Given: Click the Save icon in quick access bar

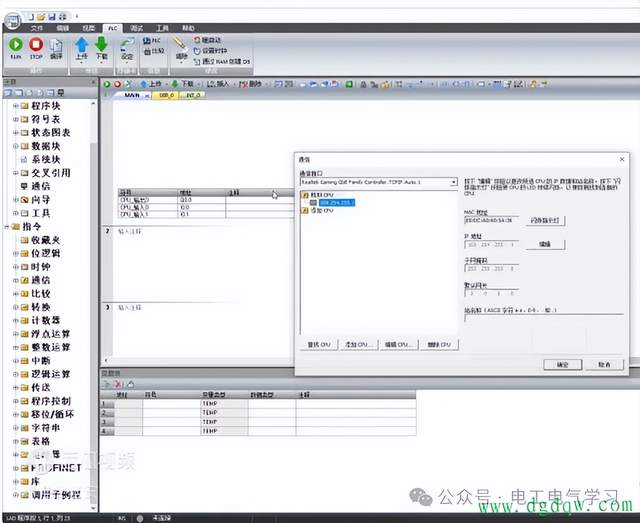Looking at the screenshot, I should click(50, 16).
